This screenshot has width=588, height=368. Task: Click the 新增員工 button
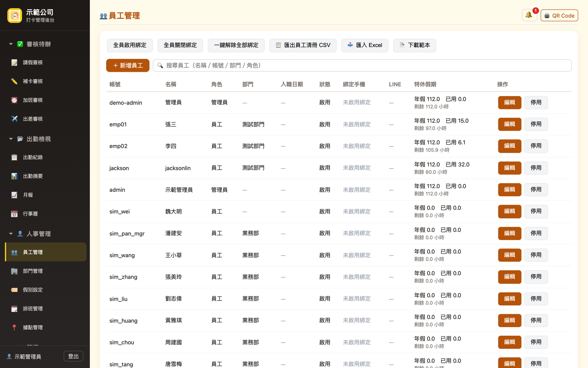coord(128,66)
